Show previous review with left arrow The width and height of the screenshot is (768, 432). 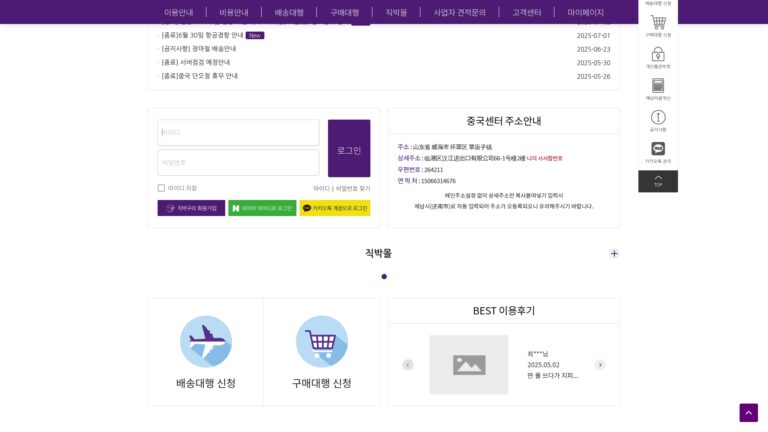(x=408, y=365)
